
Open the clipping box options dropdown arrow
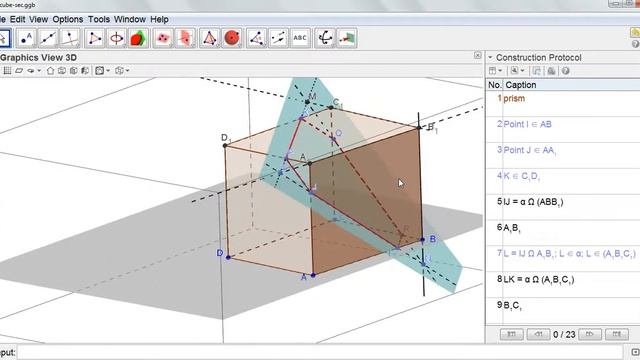(108, 71)
